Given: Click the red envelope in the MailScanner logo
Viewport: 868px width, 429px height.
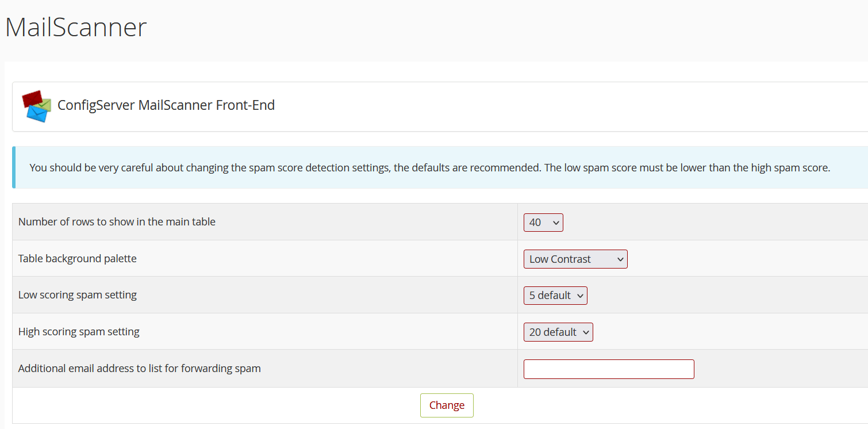Looking at the screenshot, I should coord(32,98).
